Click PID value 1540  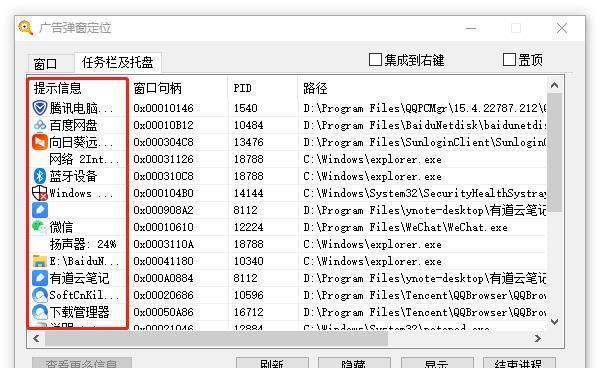pyautogui.click(x=245, y=108)
